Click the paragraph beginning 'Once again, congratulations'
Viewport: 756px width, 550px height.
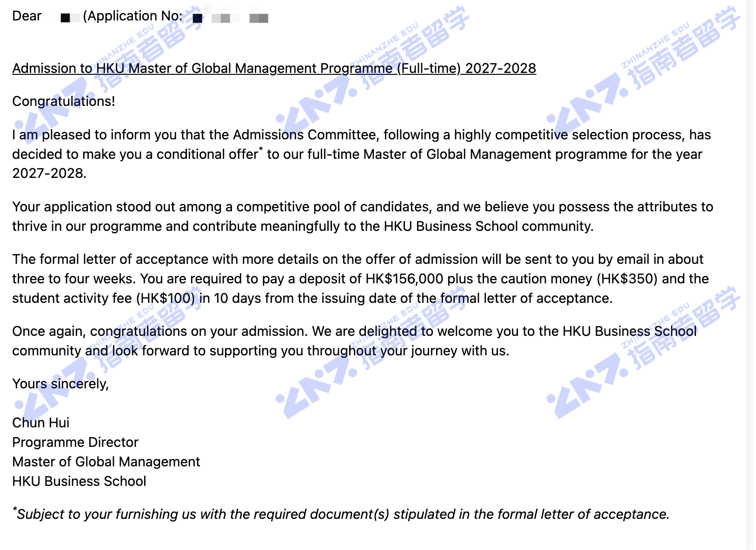[x=354, y=341]
